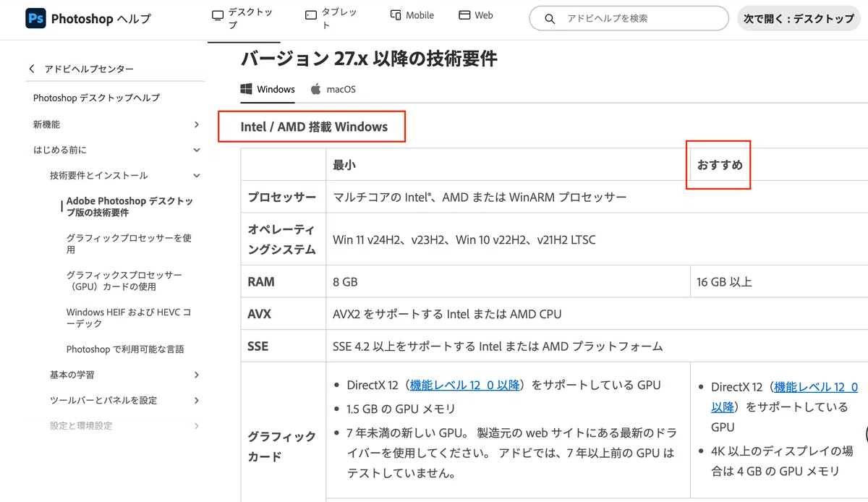Switch to the Mobile tab

pyautogui.click(x=412, y=15)
